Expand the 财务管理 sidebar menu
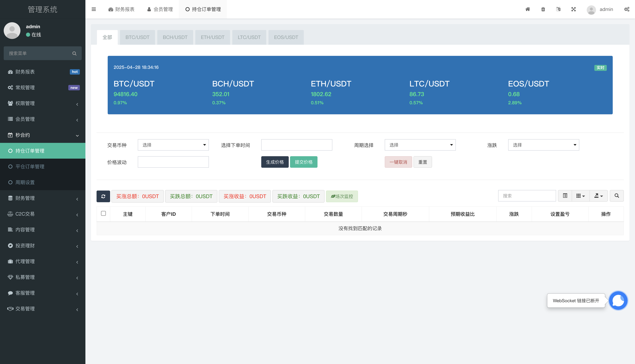 [x=43, y=198]
